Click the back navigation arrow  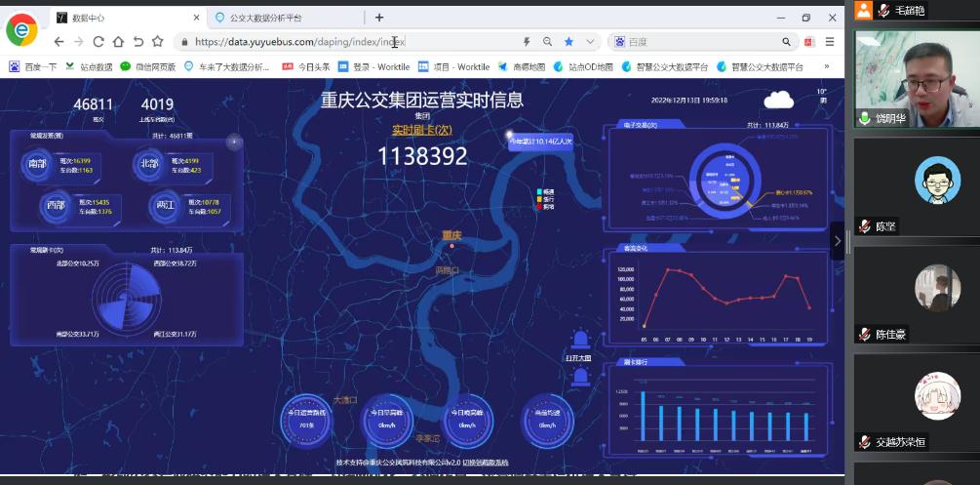point(59,42)
